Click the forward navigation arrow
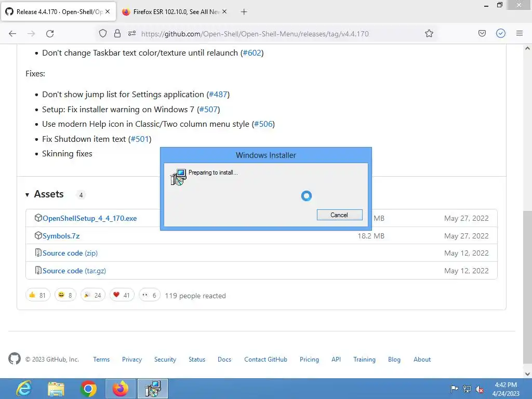This screenshot has width=532, height=399. (31, 34)
